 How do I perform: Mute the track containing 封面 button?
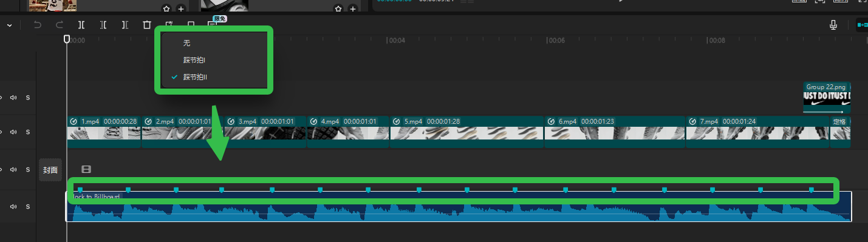click(x=13, y=170)
